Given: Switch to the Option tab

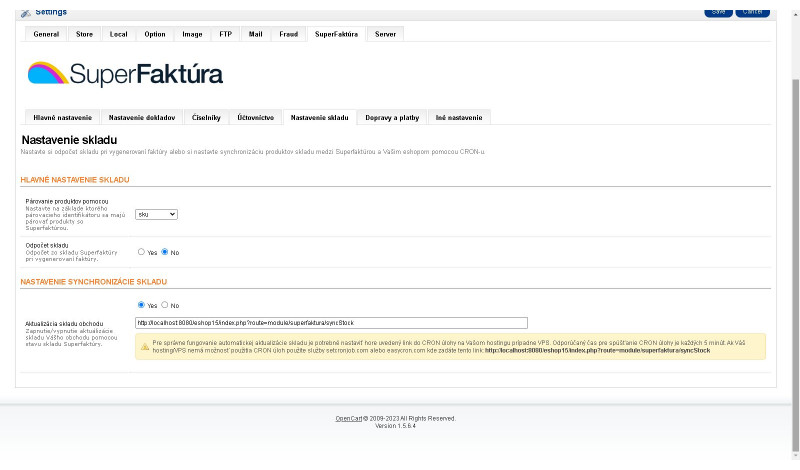Looking at the screenshot, I should [155, 34].
